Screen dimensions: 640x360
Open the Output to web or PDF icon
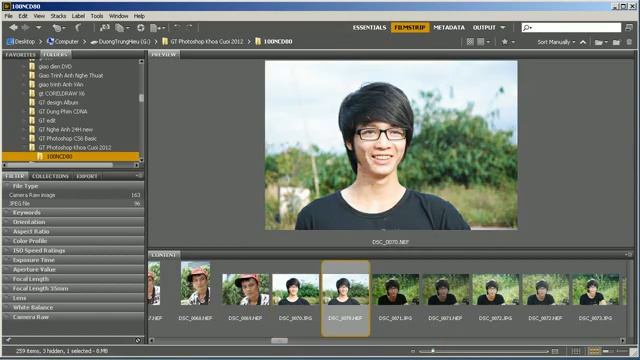(x=157, y=28)
